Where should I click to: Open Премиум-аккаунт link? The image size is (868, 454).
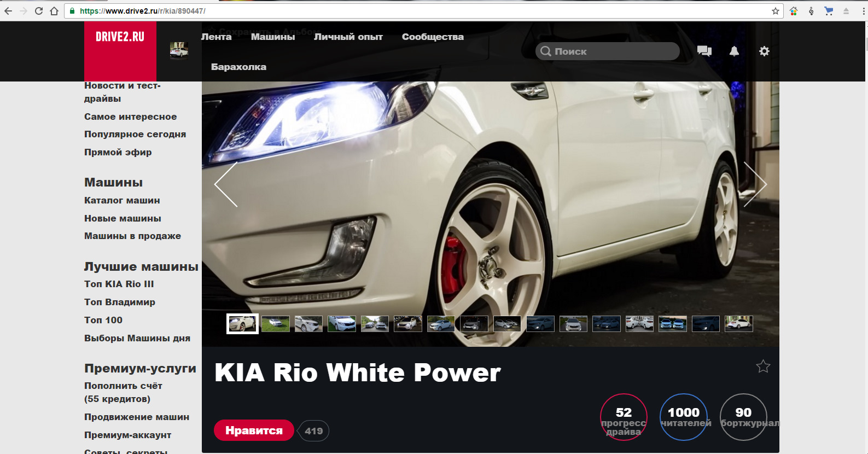coord(128,435)
